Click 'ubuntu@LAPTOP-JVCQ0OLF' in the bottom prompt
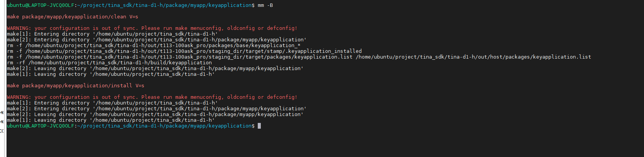 click(41, 126)
